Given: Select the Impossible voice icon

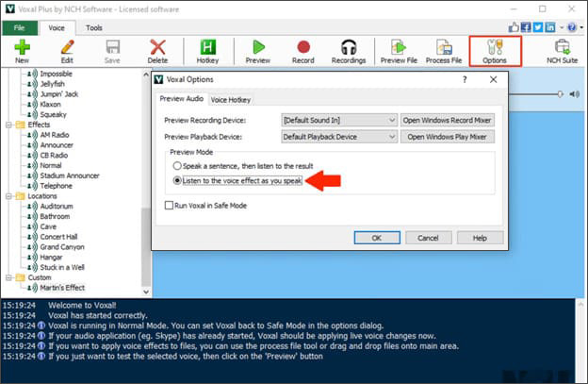Looking at the screenshot, I should (x=33, y=74).
